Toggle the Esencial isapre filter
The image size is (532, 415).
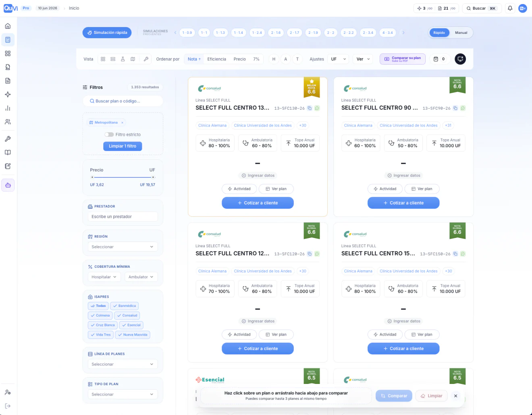click(131, 325)
